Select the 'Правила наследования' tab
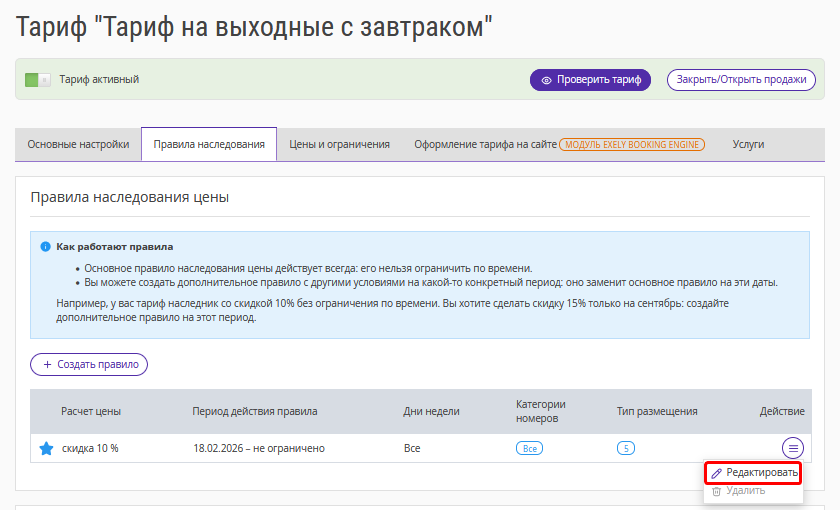Viewport: 840px width, 510px height. 208,144
